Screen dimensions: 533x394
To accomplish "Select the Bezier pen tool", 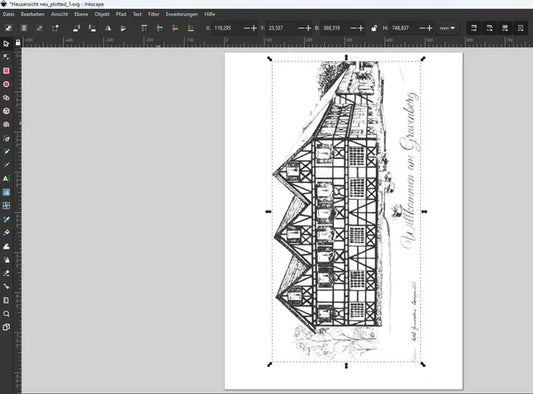I will tap(6, 138).
